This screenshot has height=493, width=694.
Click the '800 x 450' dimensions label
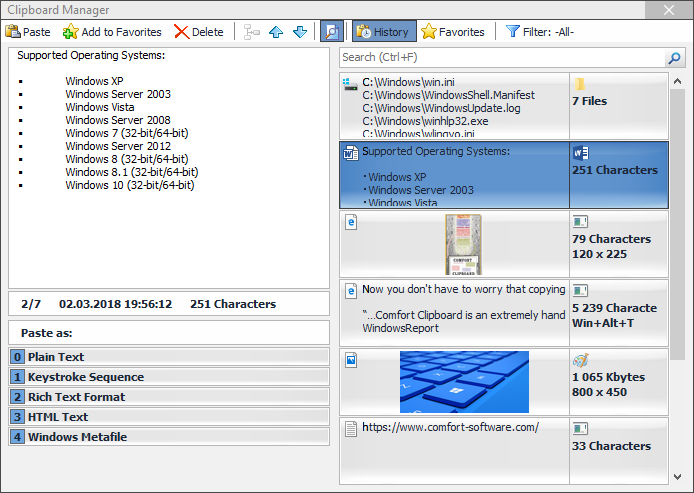click(x=599, y=392)
